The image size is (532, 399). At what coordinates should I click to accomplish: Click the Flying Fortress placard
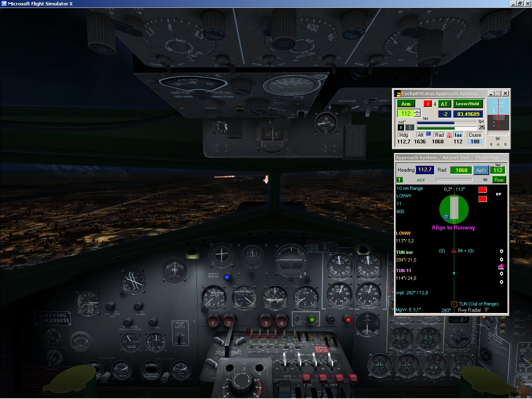click(53, 318)
